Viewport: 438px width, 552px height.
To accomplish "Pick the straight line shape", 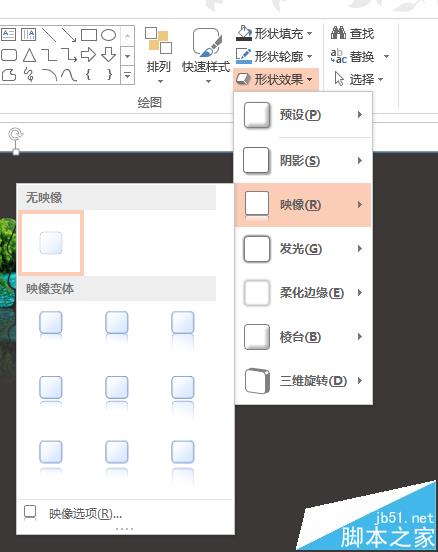I will coord(49,35).
